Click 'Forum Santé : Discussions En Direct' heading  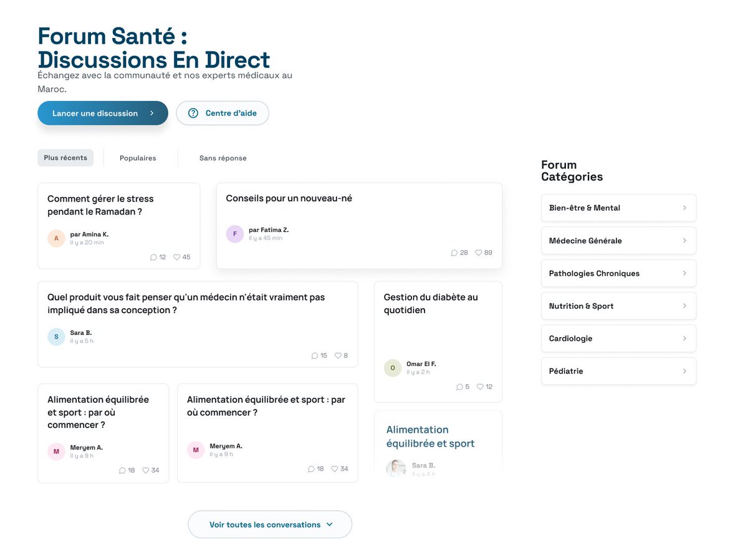point(154,48)
